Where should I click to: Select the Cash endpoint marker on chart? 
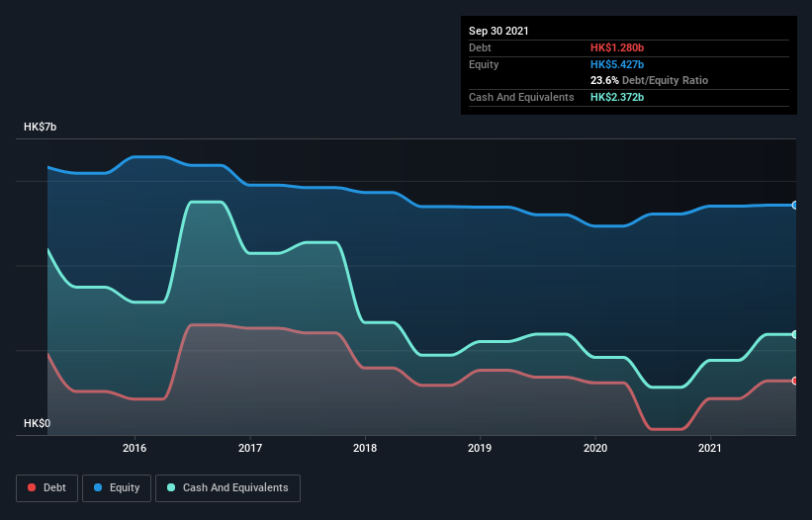coord(795,335)
